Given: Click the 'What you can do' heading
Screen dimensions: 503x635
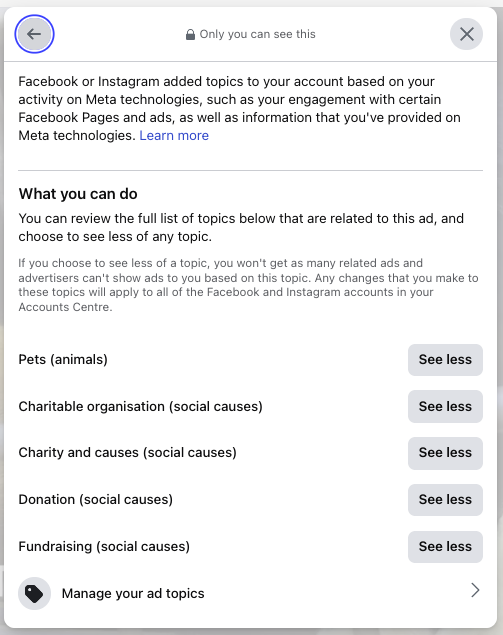Looking at the screenshot, I should tap(78, 194).
